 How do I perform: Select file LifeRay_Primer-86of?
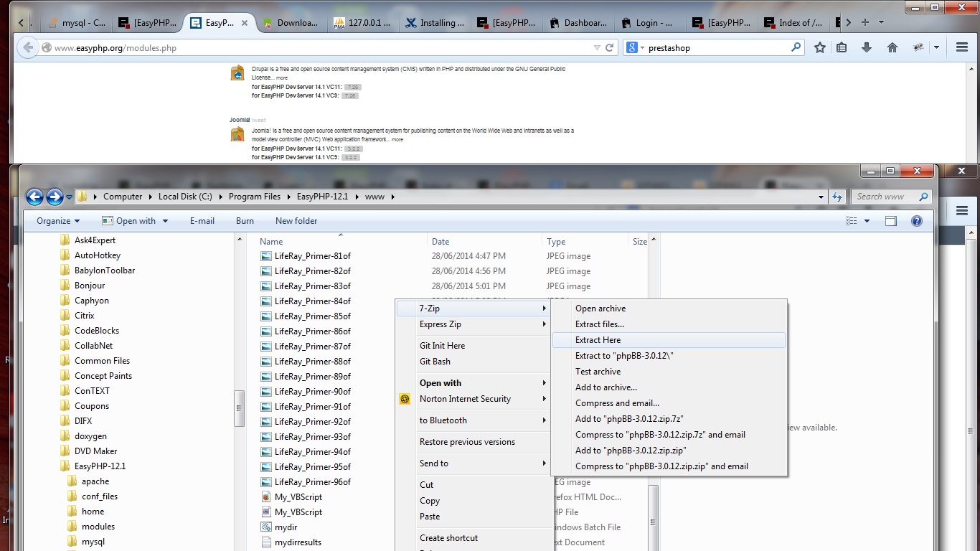[313, 331]
